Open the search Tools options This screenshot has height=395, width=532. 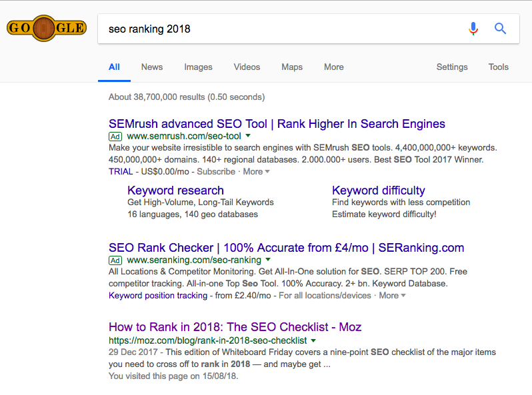498,67
